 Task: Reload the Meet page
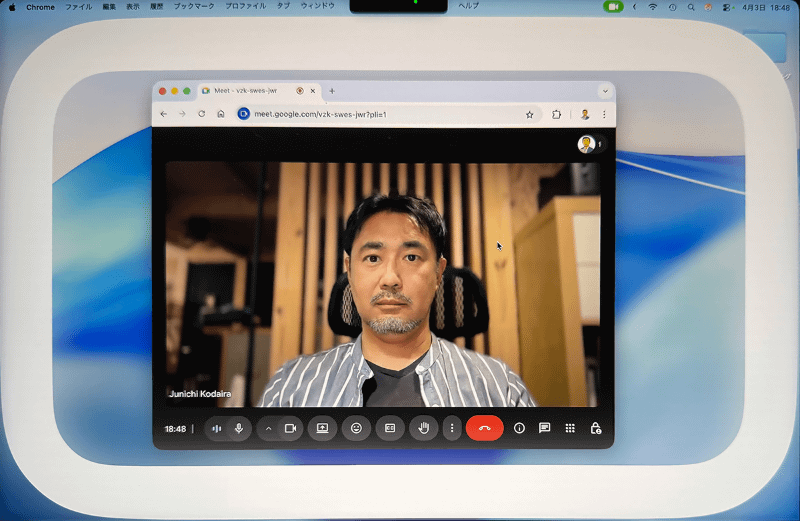(202, 114)
